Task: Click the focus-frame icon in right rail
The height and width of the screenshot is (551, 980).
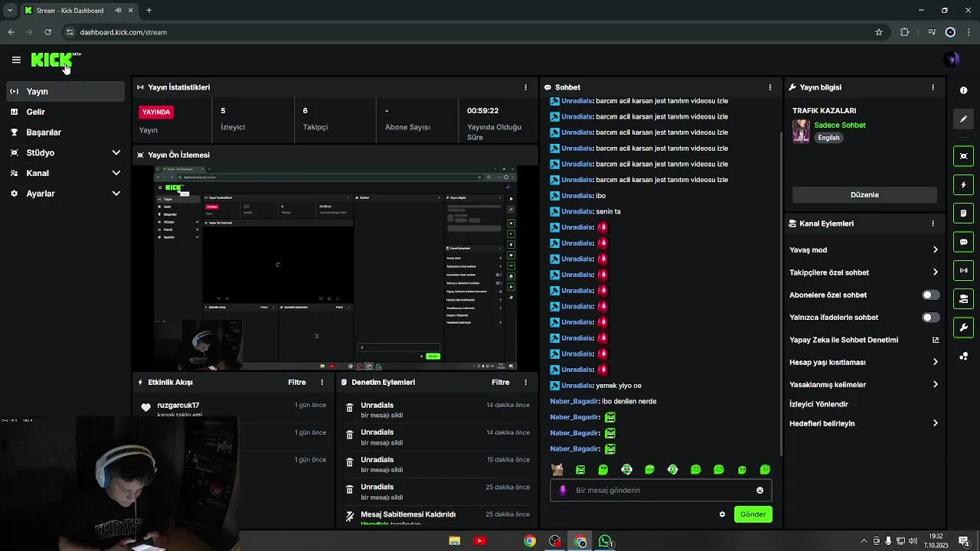Action: (963, 156)
